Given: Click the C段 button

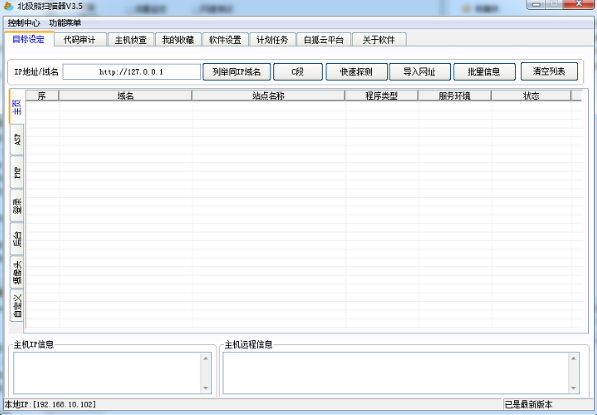Looking at the screenshot, I should [x=298, y=72].
